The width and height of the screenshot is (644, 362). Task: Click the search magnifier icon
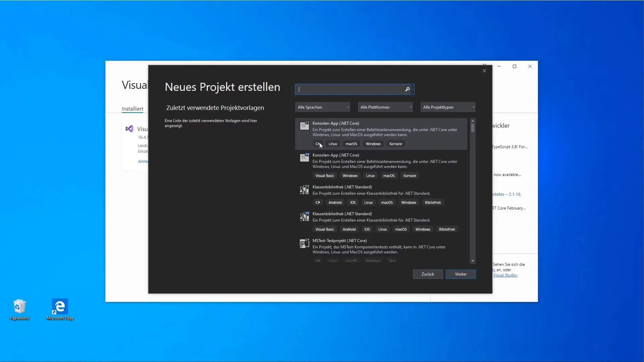[407, 89]
